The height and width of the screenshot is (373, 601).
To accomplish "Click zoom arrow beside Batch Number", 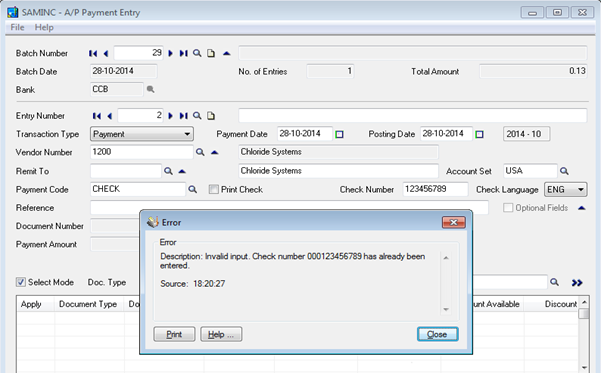I will [227, 53].
